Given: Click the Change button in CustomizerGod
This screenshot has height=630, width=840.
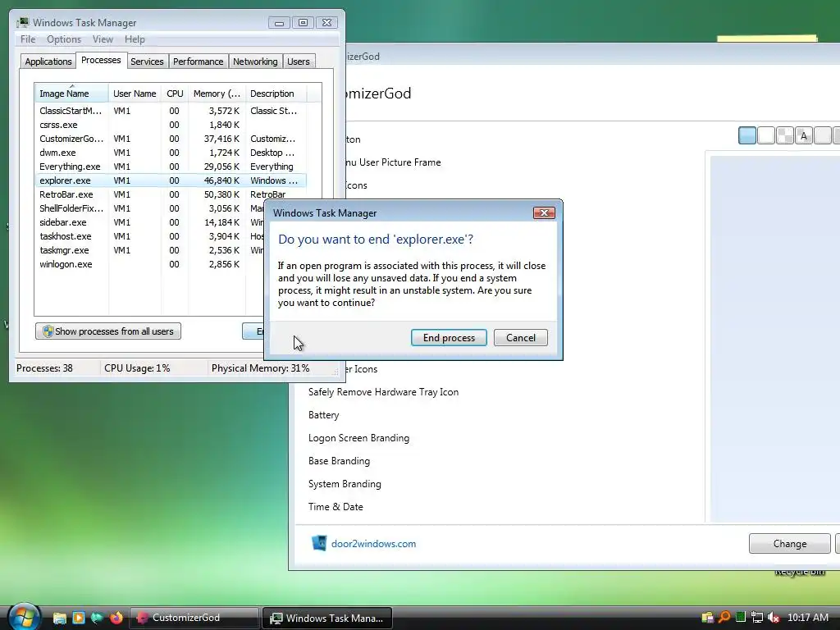Looking at the screenshot, I should coord(790,543).
